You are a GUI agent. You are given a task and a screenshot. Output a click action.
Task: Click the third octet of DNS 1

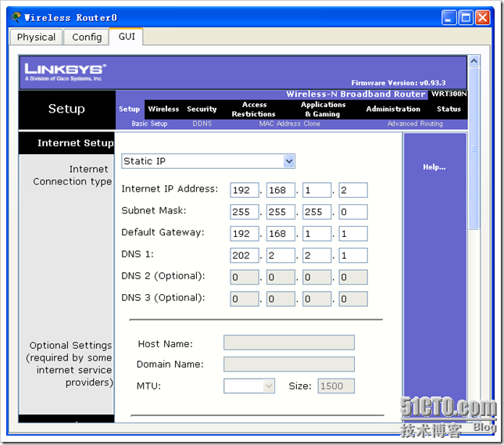pyautogui.click(x=317, y=256)
